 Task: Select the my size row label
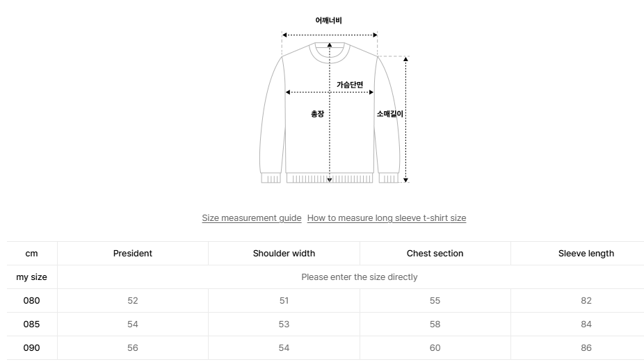coord(32,277)
